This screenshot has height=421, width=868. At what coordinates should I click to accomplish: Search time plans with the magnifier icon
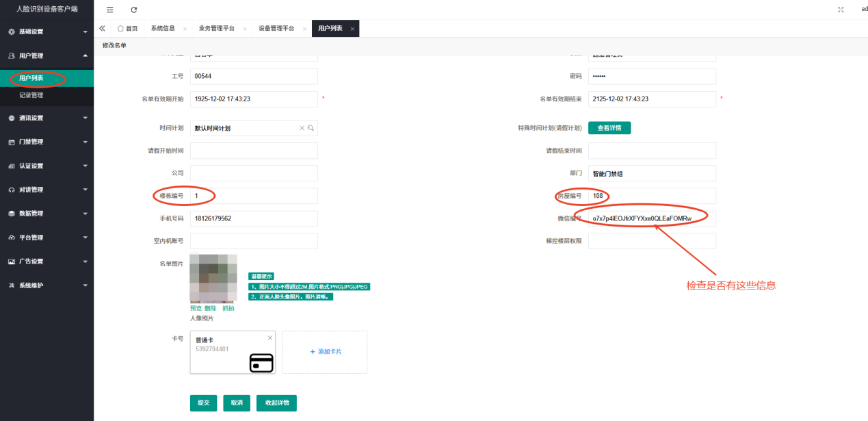pos(311,128)
